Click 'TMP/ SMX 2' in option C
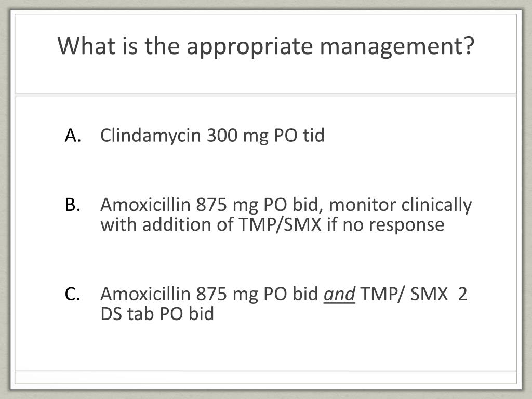 [414, 294]
